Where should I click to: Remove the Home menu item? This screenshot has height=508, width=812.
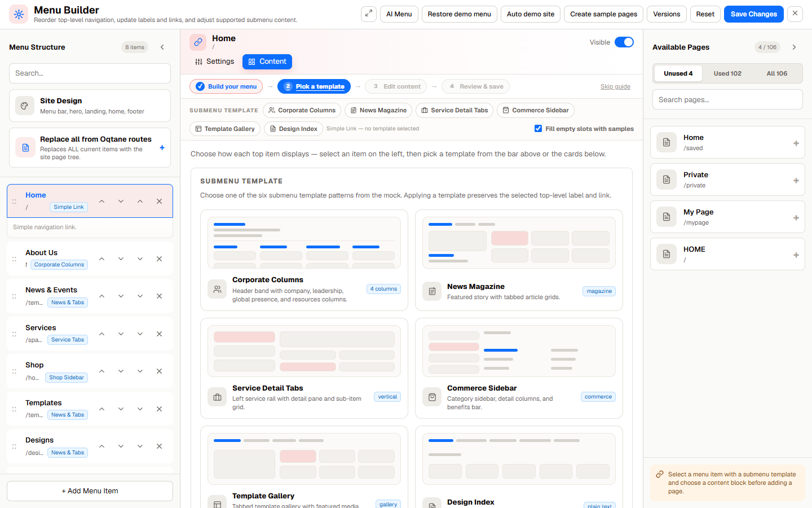coord(159,202)
